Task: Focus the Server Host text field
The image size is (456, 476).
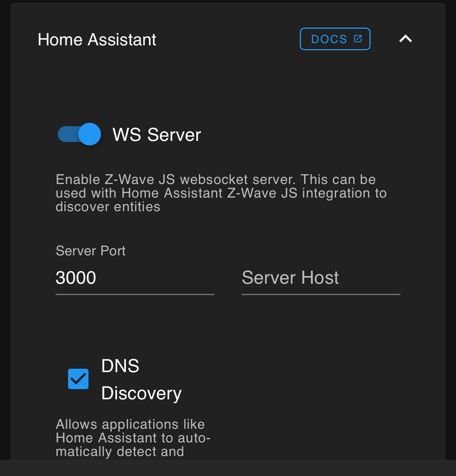Action: 321,278
